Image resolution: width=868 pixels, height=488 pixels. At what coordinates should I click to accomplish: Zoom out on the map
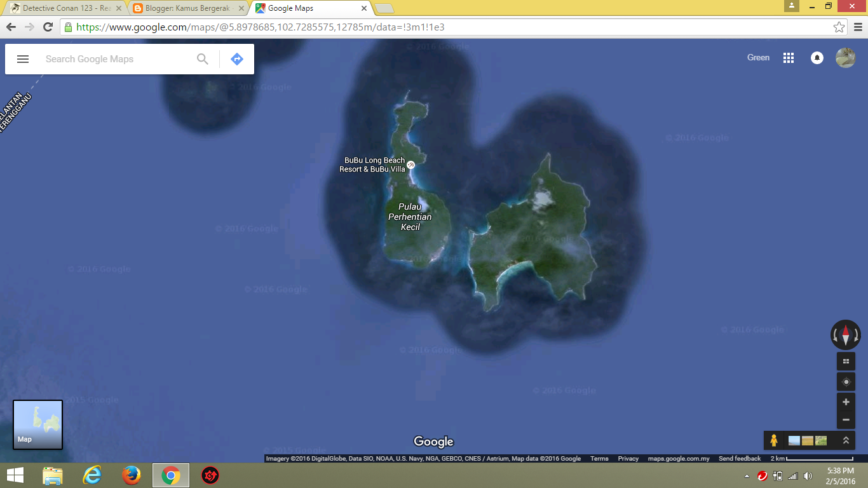point(846,420)
